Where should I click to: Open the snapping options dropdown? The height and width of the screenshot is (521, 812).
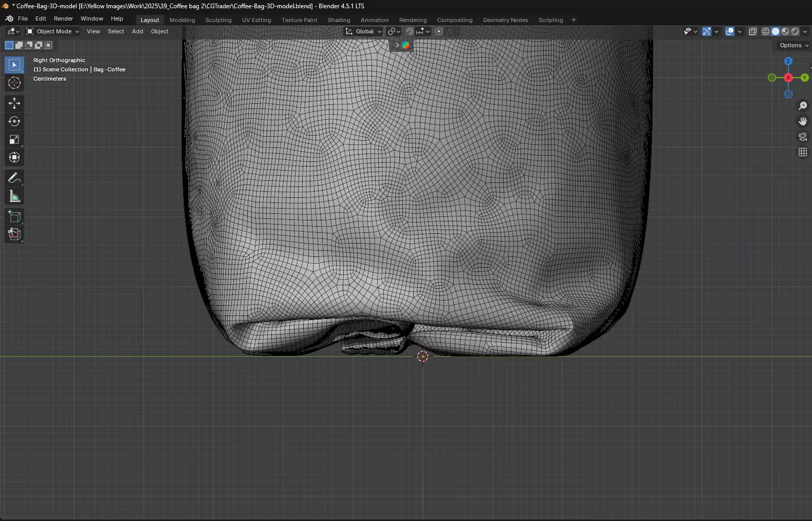(x=423, y=31)
